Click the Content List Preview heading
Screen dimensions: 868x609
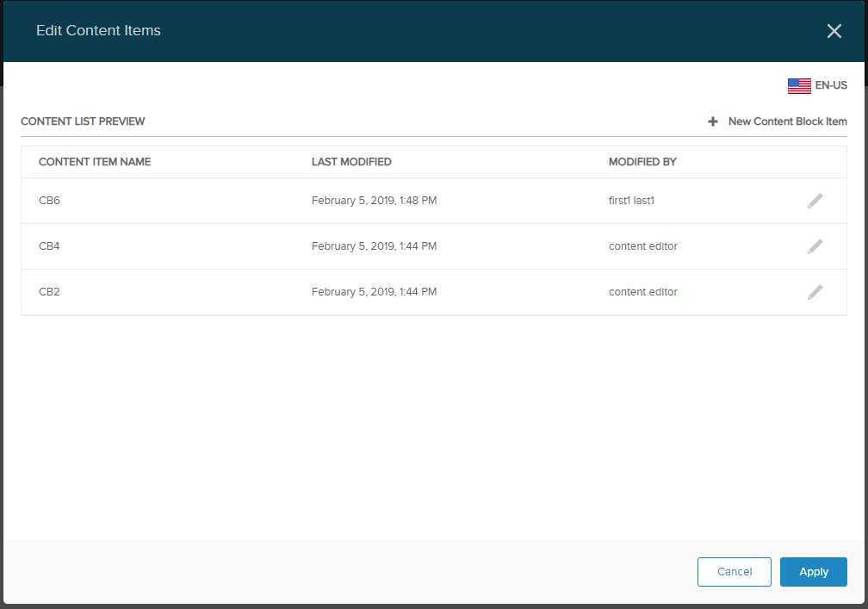[83, 121]
